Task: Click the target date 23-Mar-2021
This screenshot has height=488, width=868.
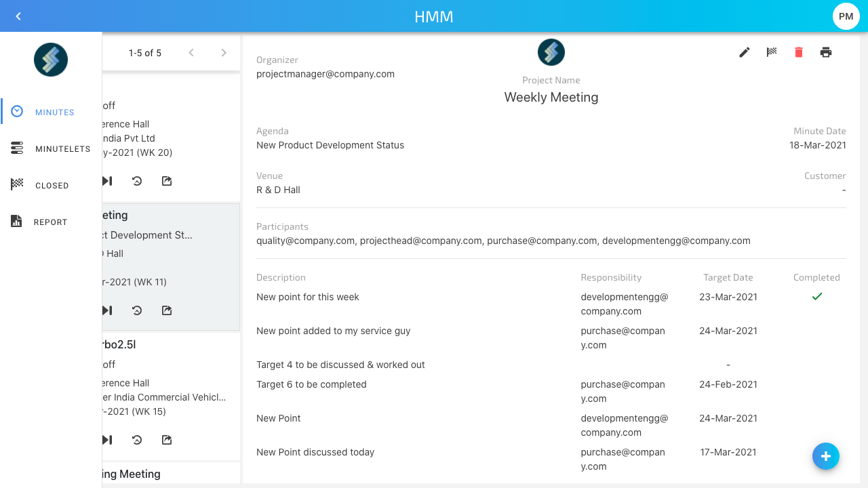Action: click(x=728, y=297)
